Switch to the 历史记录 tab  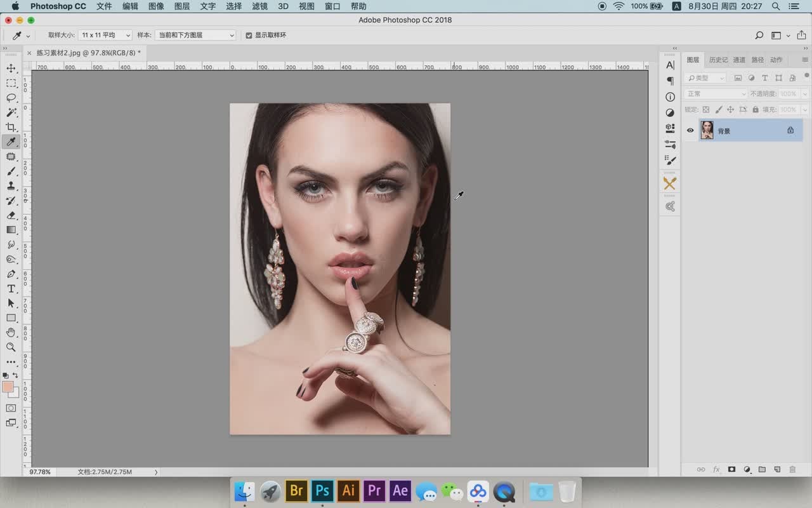point(719,60)
